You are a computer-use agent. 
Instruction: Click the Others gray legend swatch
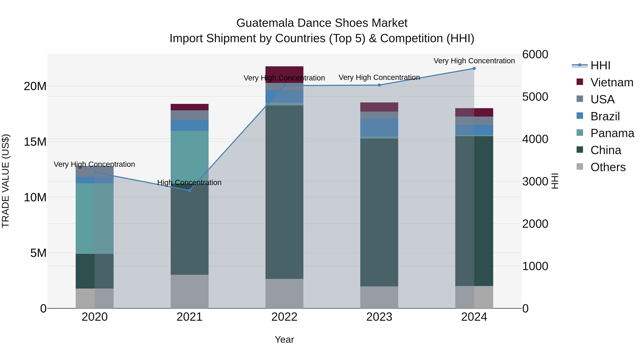pyautogui.click(x=580, y=167)
